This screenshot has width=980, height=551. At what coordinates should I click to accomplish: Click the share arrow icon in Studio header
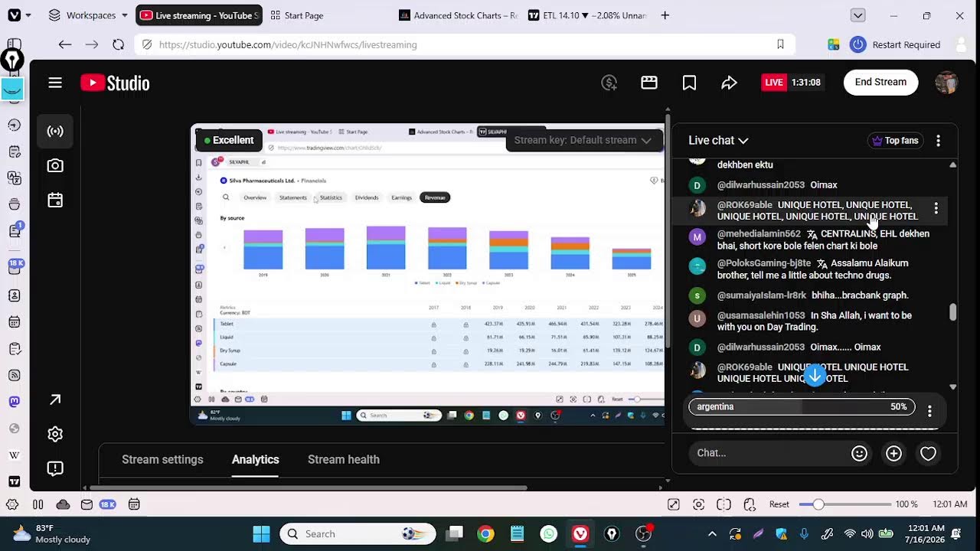coord(729,83)
